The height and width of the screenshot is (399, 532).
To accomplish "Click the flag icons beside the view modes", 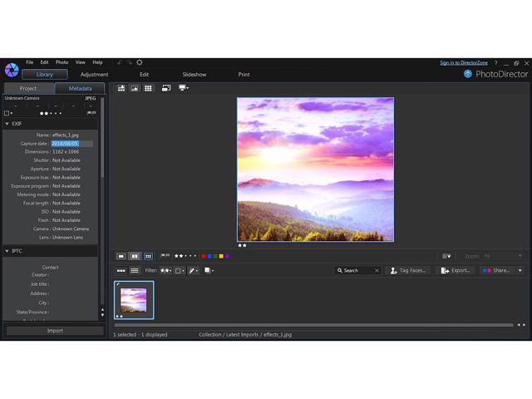I will 165,255.
